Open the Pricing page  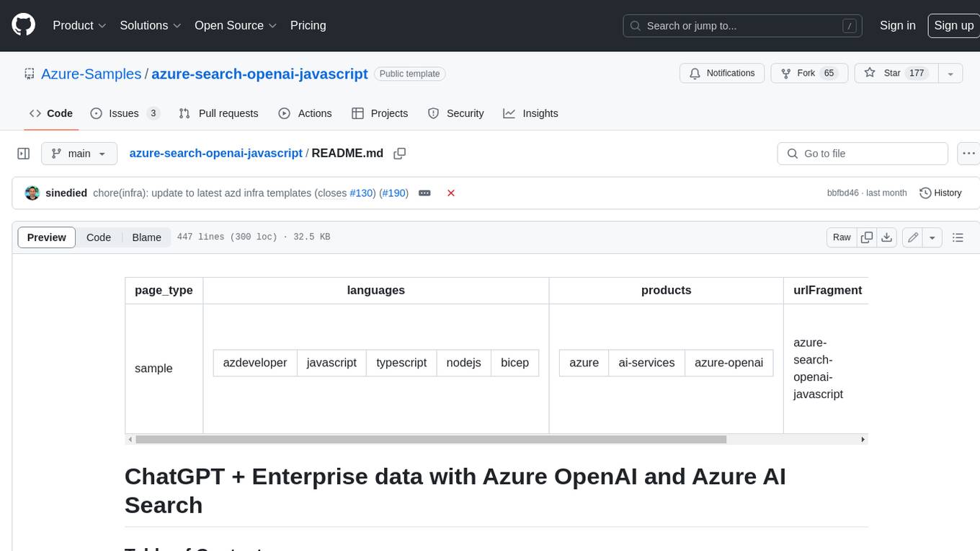pyautogui.click(x=308, y=25)
